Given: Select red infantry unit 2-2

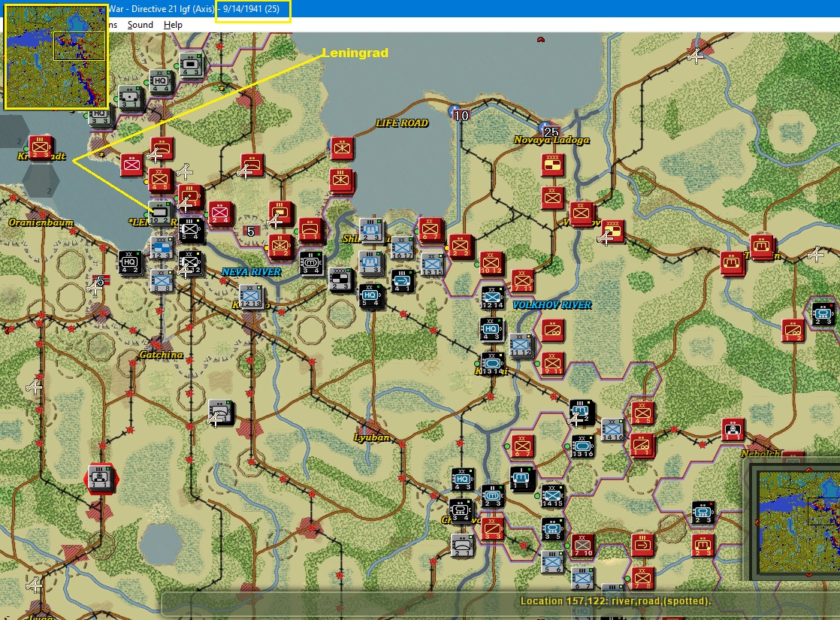Looking at the screenshot, I should [461, 246].
